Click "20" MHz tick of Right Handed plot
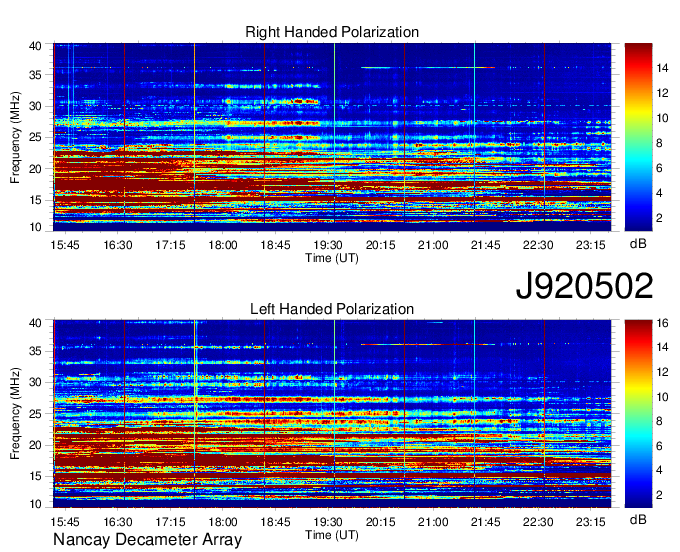Screen dimensions: 680x552 [x=35, y=169]
